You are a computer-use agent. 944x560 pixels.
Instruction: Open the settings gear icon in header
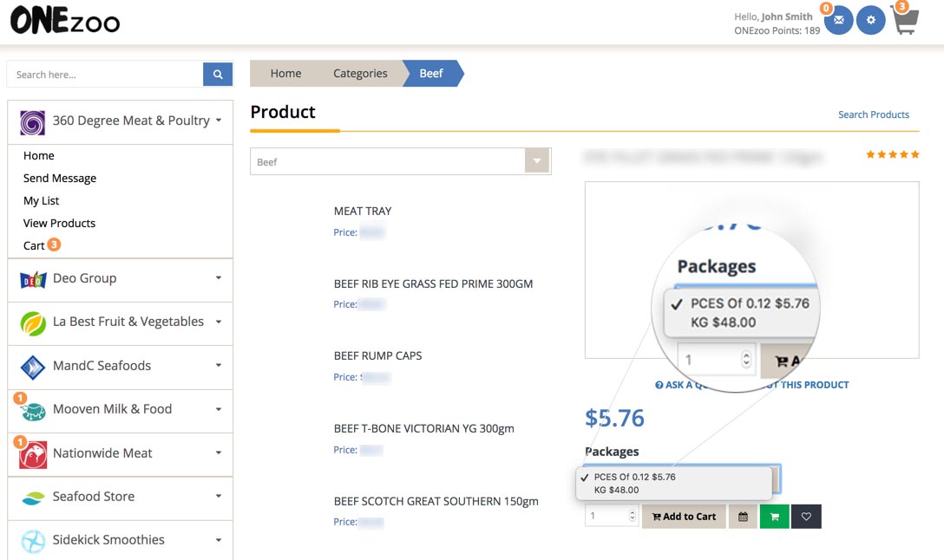870,20
